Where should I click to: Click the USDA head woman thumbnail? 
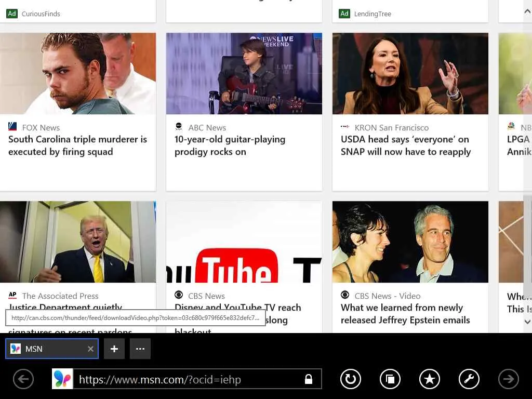coord(410,73)
